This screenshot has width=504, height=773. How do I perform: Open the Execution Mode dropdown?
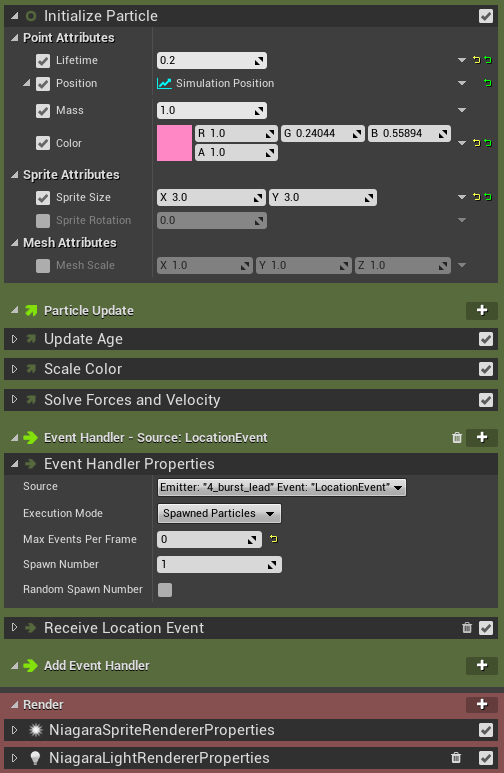click(x=219, y=513)
